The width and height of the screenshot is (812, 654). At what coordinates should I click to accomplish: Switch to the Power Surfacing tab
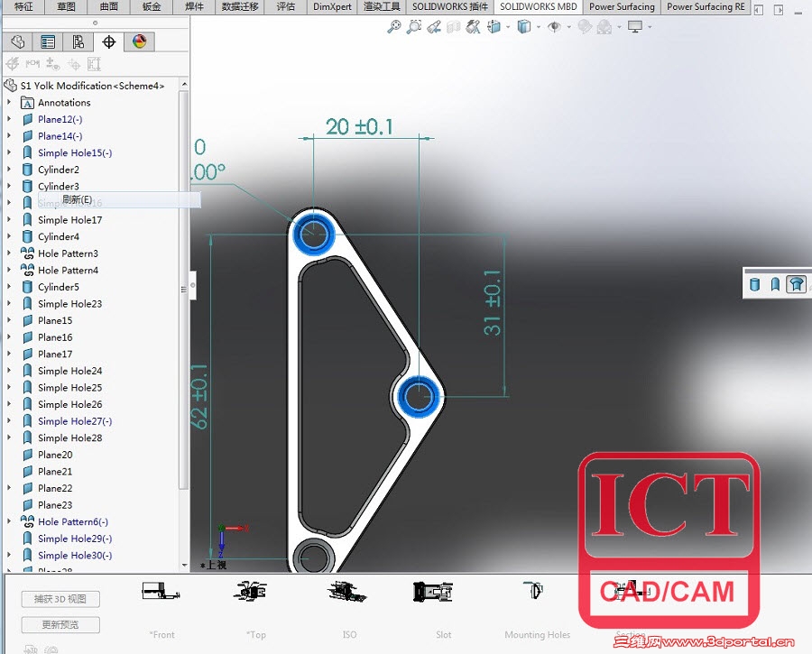(622, 6)
